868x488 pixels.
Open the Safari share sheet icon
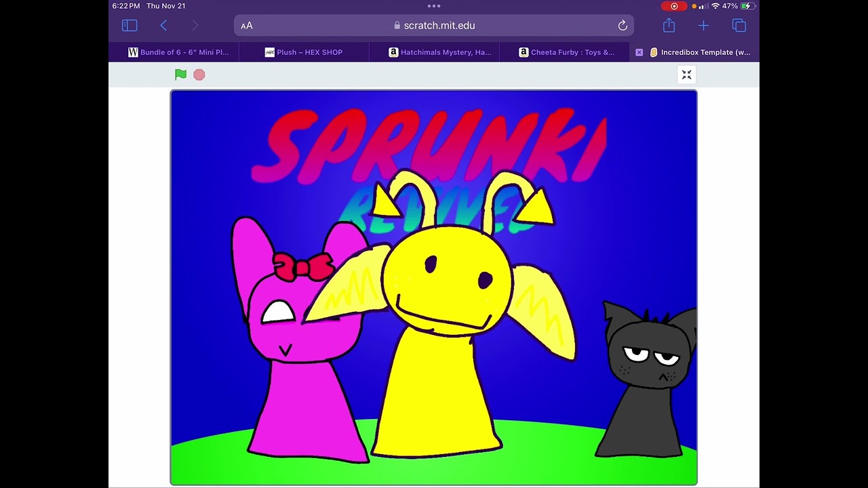tap(669, 25)
